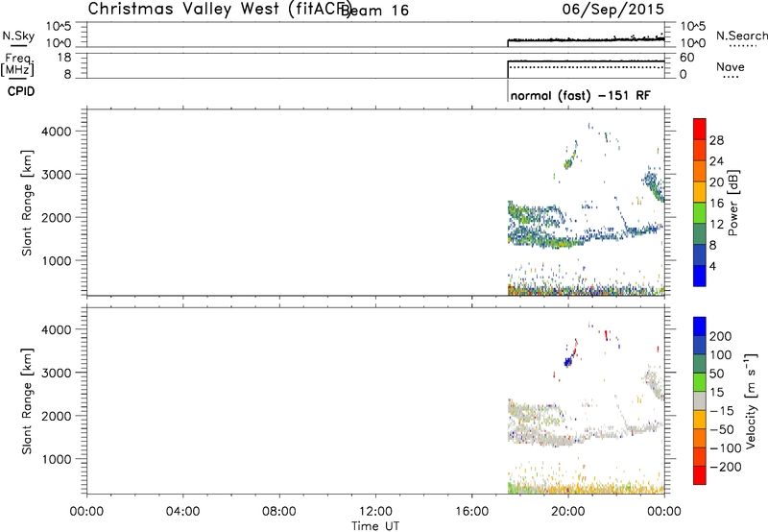Click the '04:00' time tick label
Viewport: 768px width, 532px height.
click(x=182, y=512)
